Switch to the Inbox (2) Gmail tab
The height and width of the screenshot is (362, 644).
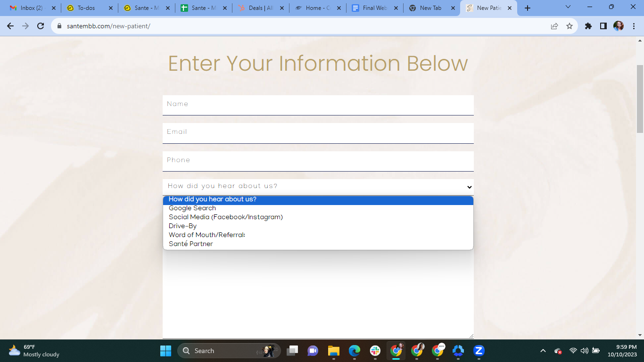32,8
